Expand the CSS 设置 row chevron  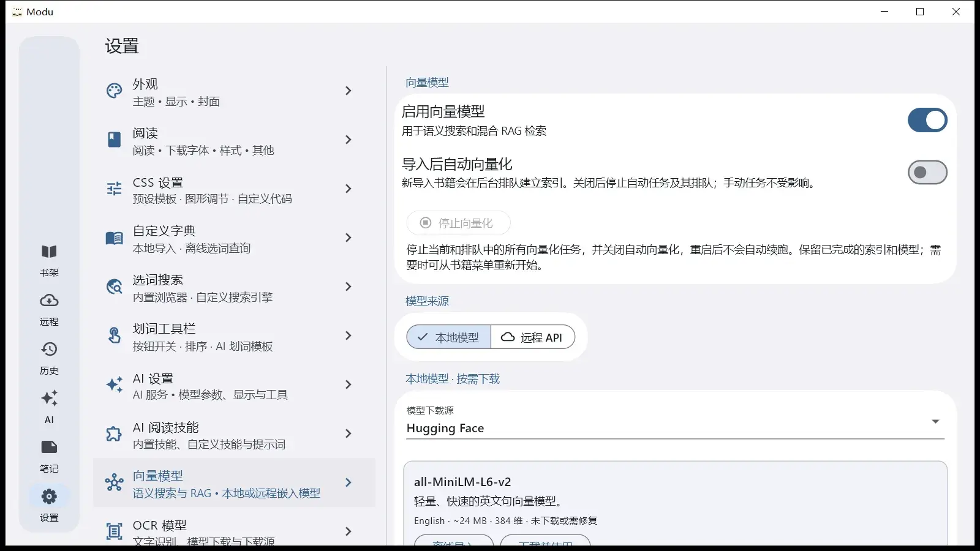(349, 189)
